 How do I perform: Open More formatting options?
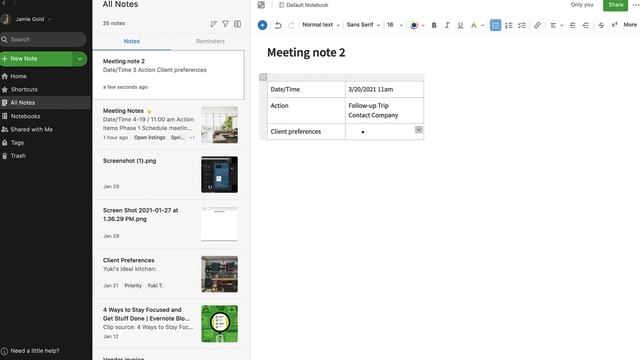(x=630, y=25)
